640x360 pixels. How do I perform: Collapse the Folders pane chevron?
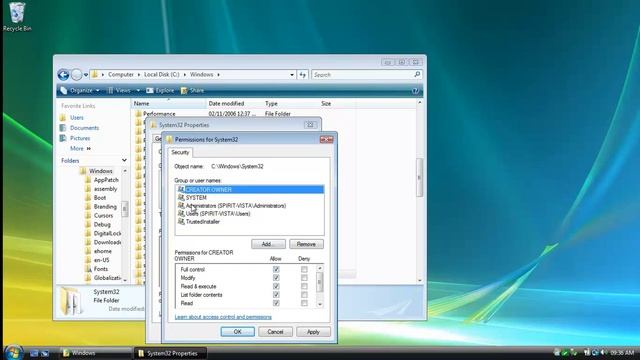124,160
